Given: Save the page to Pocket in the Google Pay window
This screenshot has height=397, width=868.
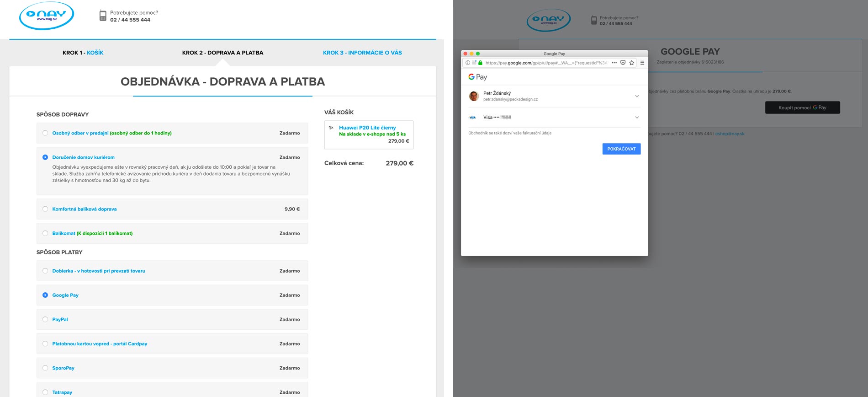Looking at the screenshot, I should coord(623,63).
